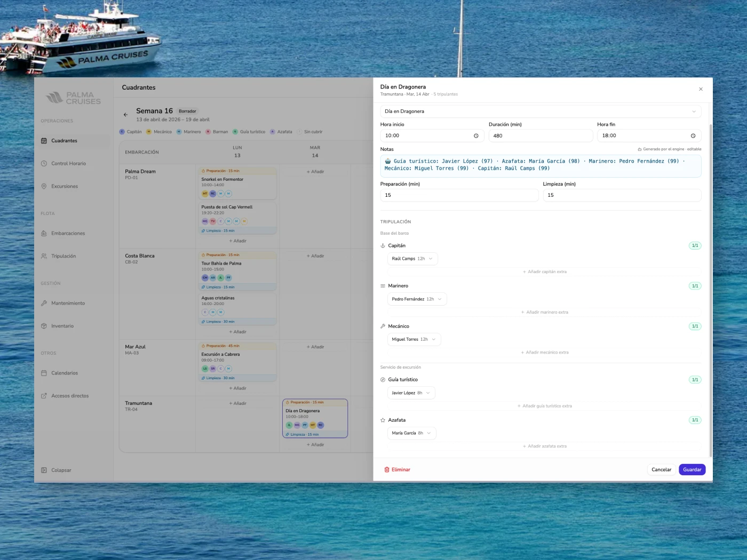The height and width of the screenshot is (560, 747).
Task: Click the Notas text area
Action: [541, 166]
